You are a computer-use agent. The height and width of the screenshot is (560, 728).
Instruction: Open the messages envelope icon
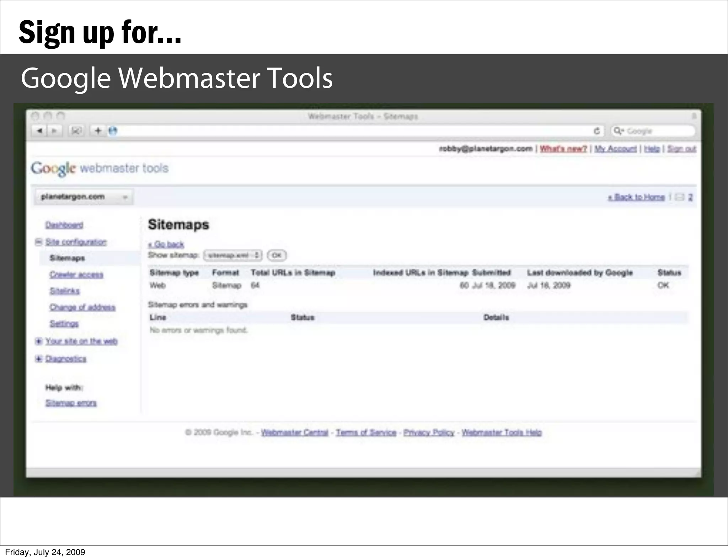click(x=679, y=197)
